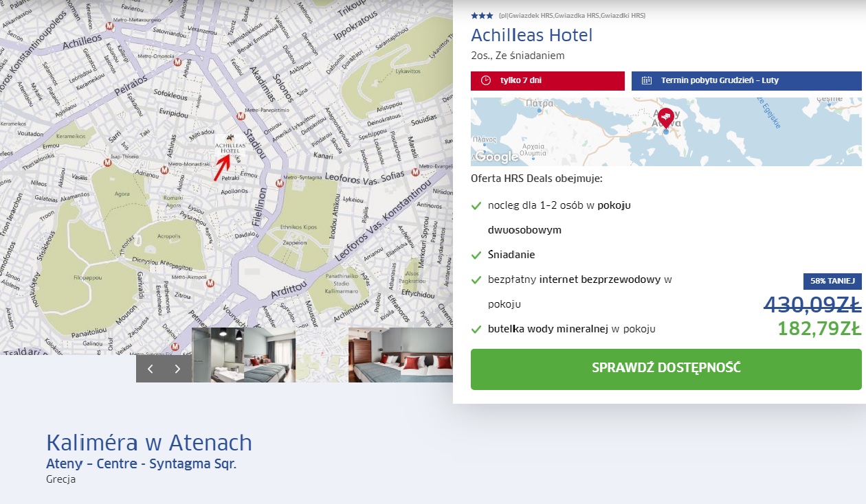
Task: Click the '2os., Ze śniadaniem' text
Action: [518, 56]
